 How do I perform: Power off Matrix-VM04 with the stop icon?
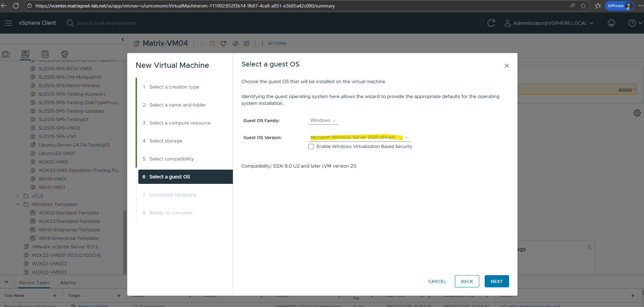click(213, 43)
